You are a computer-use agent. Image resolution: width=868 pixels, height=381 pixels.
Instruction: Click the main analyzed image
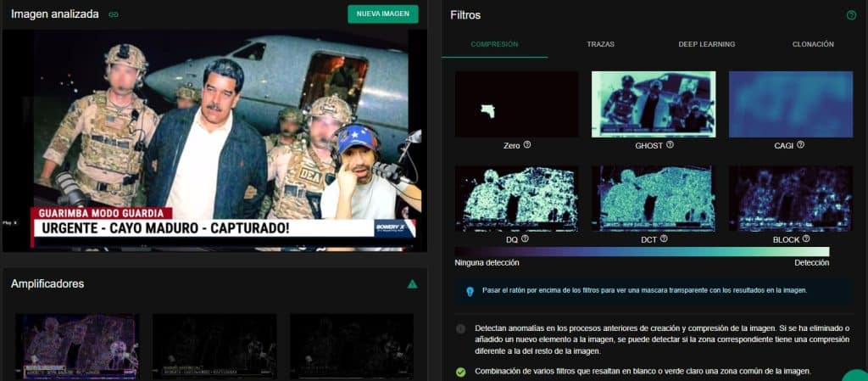coord(215,140)
